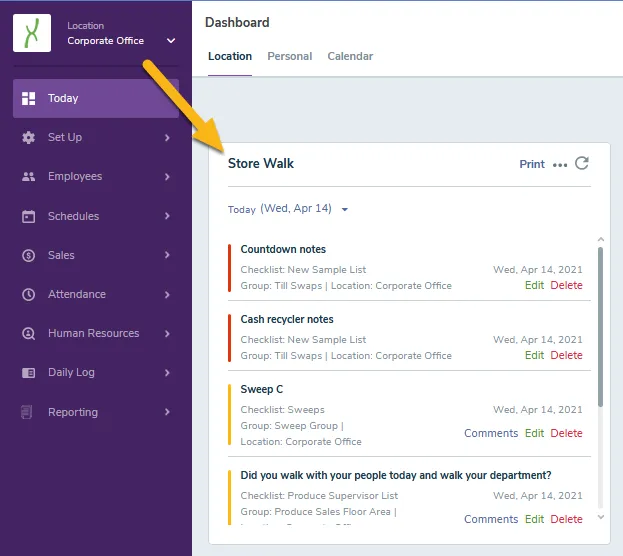Image resolution: width=623 pixels, height=556 pixels.
Task: Expand the Reporting menu chevron
Action: tap(167, 412)
